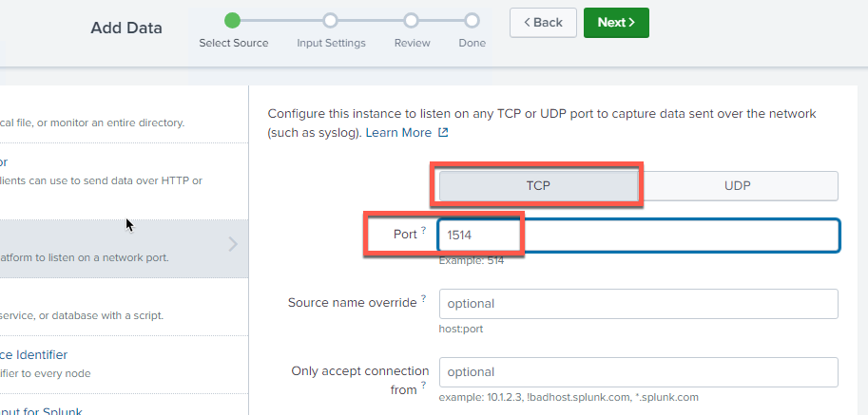Image resolution: width=868 pixels, height=415 pixels.
Task: Open the Learn More link
Action: (398, 133)
